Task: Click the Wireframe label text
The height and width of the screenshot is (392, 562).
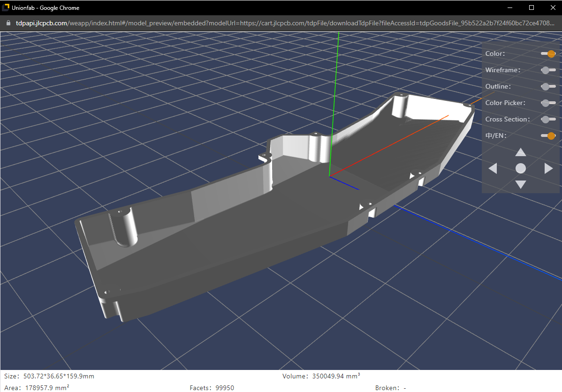Action: click(503, 70)
